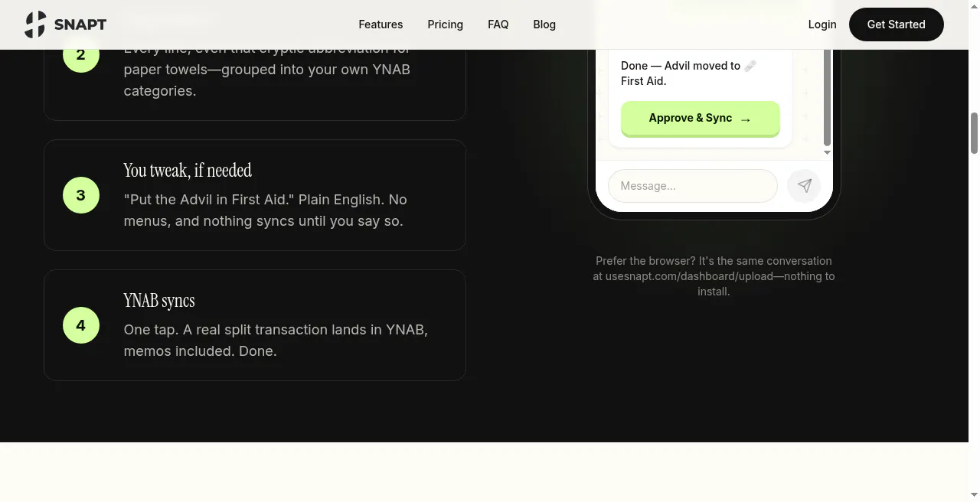
Task: Click the bandage emoji in chat message
Action: (750, 66)
